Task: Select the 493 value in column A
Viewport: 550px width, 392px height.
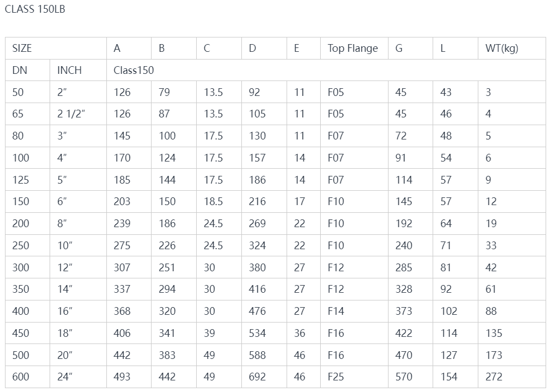Action: pos(128,377)
